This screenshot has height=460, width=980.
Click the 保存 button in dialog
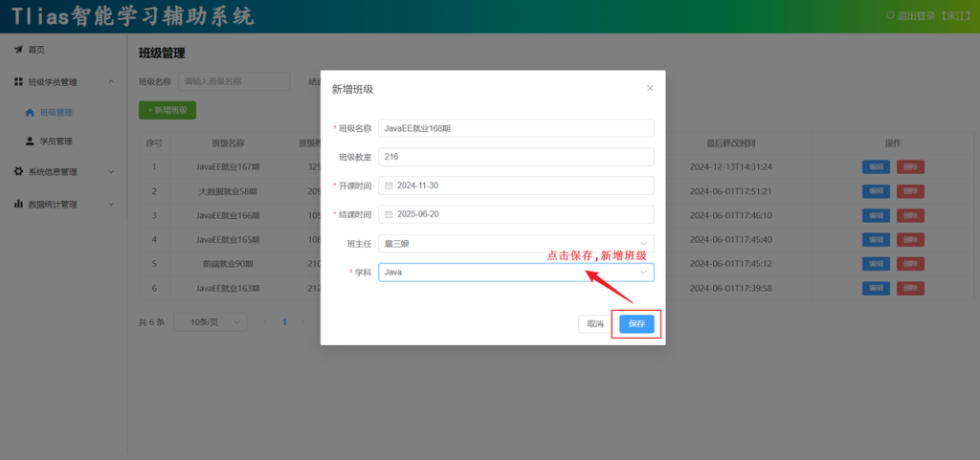pyautogui.click(x=636, y=324)
